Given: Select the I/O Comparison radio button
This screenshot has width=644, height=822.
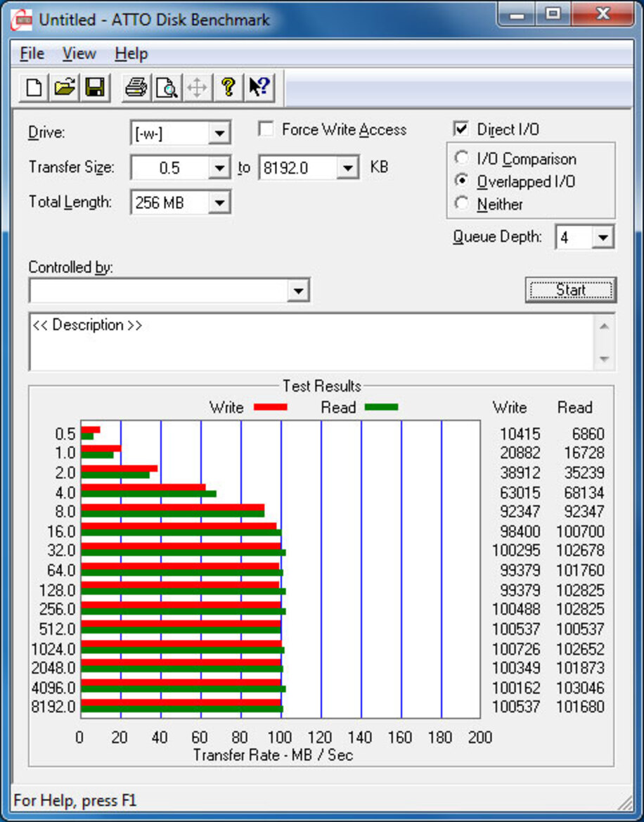Looking at the screenshot, I should [462, 158].
